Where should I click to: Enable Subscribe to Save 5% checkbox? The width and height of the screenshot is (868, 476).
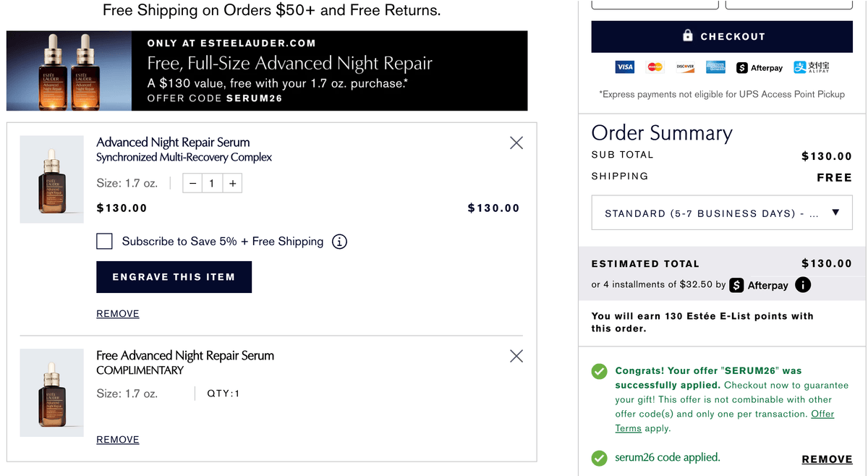click(x=104, y=242)
